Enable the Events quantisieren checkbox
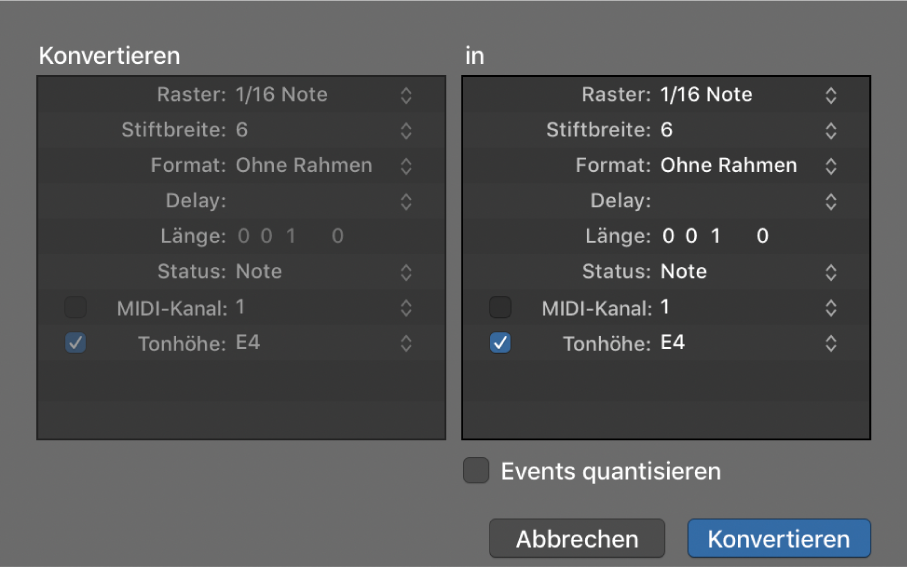The width and height of the screenshot is (907, 567). tap(476, 471)
